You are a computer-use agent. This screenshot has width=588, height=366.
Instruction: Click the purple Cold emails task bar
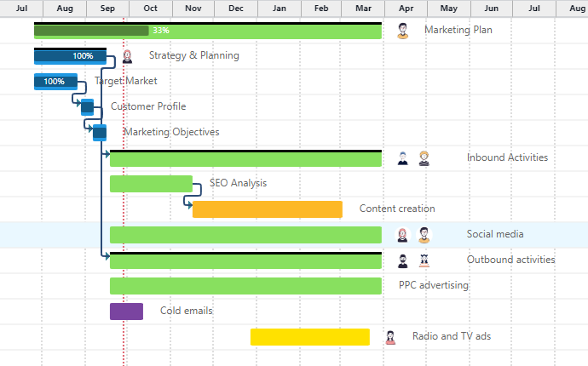pos(126,312)
